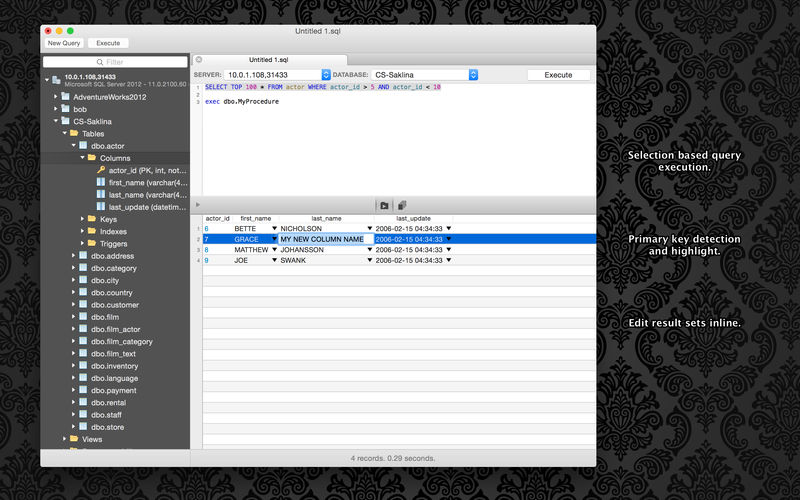This screenshot has height=500, width=800.
Task: Click the actor_id primary key icon
Action: [100, 170]
